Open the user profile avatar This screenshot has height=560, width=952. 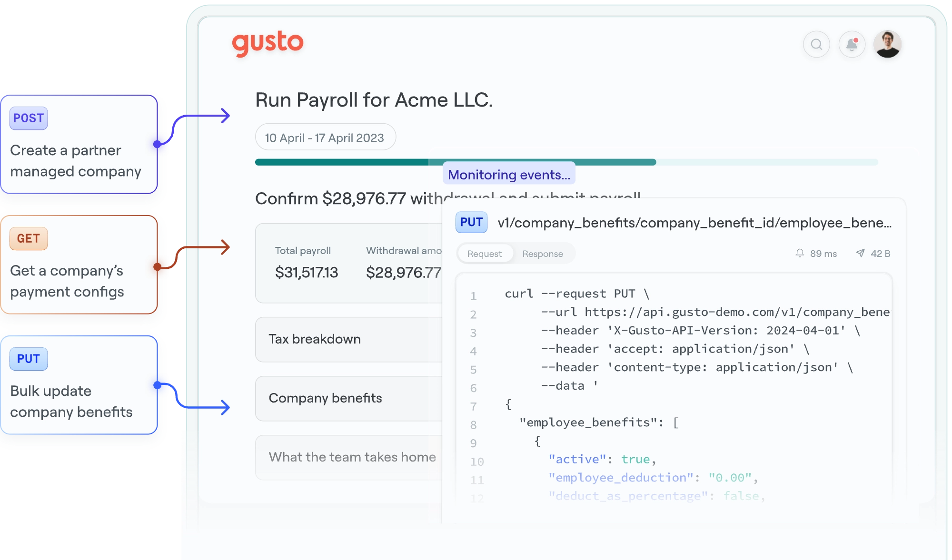pyautogui.click(x=887, y=44)
